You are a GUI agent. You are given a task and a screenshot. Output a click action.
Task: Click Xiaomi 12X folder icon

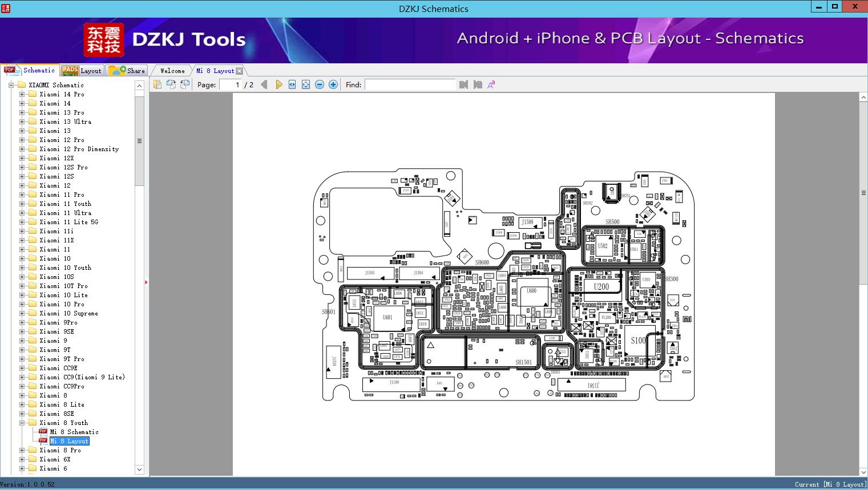33,158
